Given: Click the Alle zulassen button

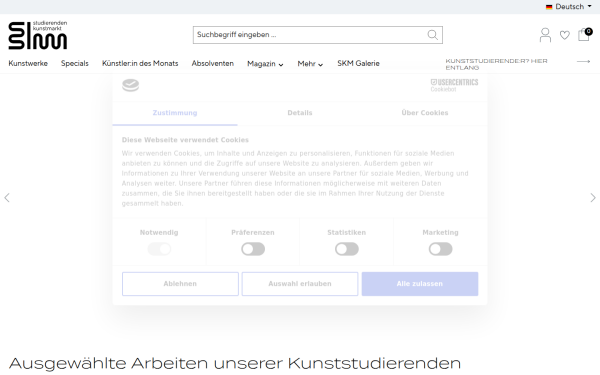Looking at the screenshot, I should [x=420, y=284].
